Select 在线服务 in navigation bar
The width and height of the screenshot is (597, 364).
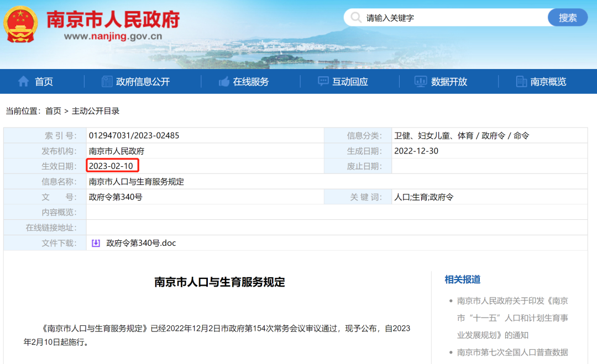250,82
